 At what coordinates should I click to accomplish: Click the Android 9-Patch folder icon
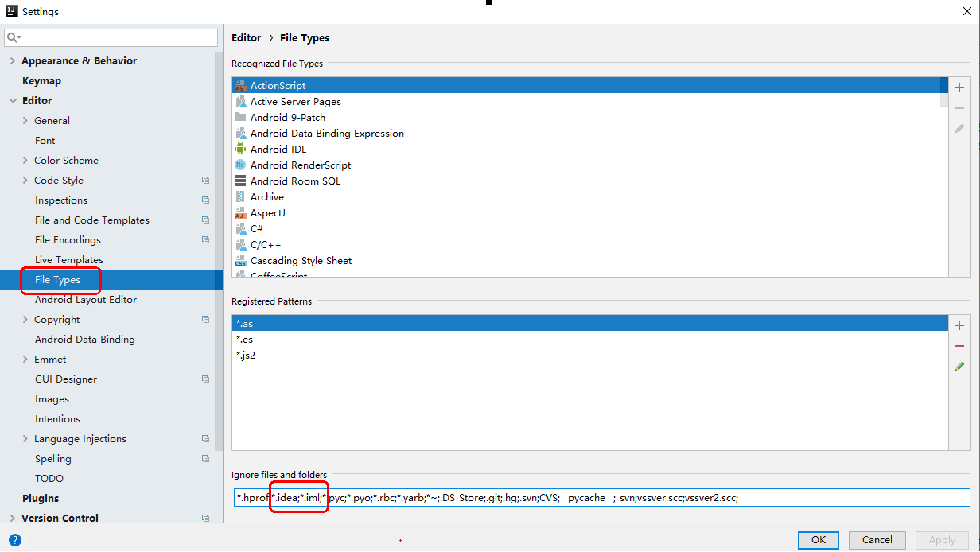[x=240, y=117]
